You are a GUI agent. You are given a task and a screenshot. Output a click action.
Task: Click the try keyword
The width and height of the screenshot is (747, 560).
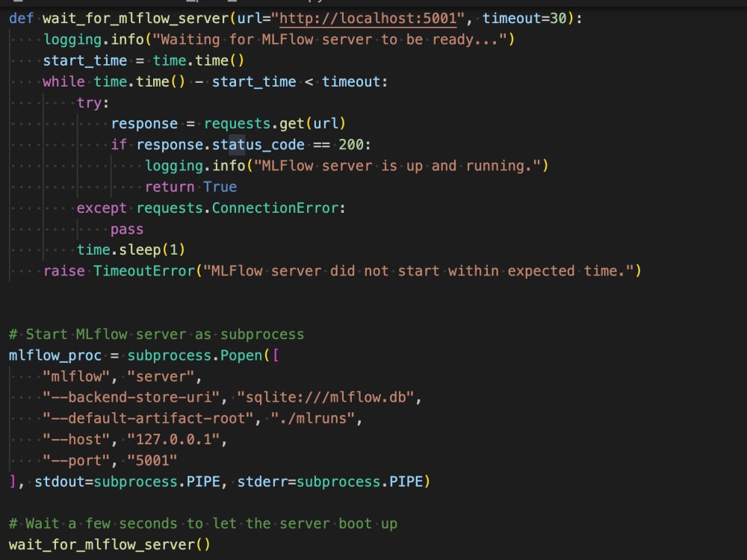(x=89, y=102)
